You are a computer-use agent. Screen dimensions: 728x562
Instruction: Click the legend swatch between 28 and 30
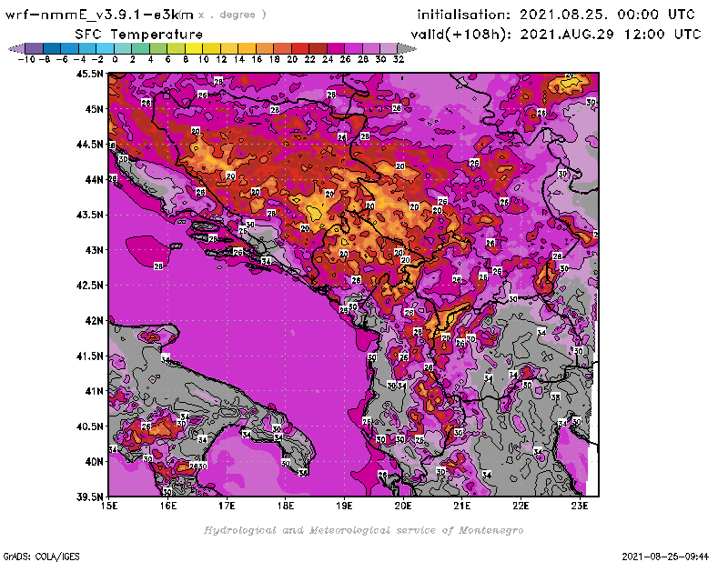point(370,48)
